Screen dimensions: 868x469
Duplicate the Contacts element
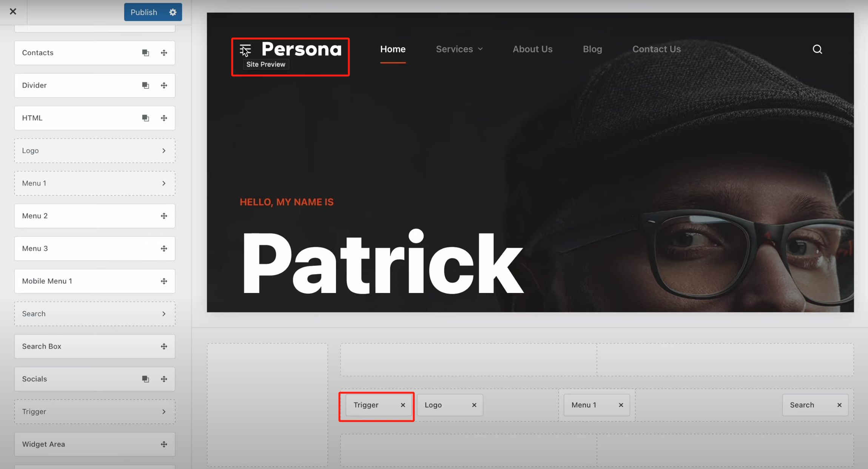[145, 53]
